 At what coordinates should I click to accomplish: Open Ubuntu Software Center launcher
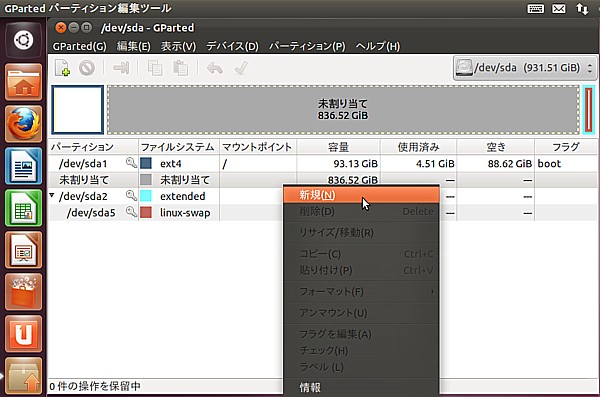click(x=23, y=292)
